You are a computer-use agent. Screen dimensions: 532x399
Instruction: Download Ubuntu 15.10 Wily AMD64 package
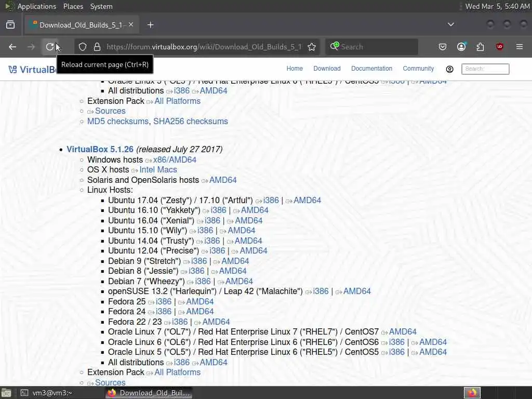[241, 231]
